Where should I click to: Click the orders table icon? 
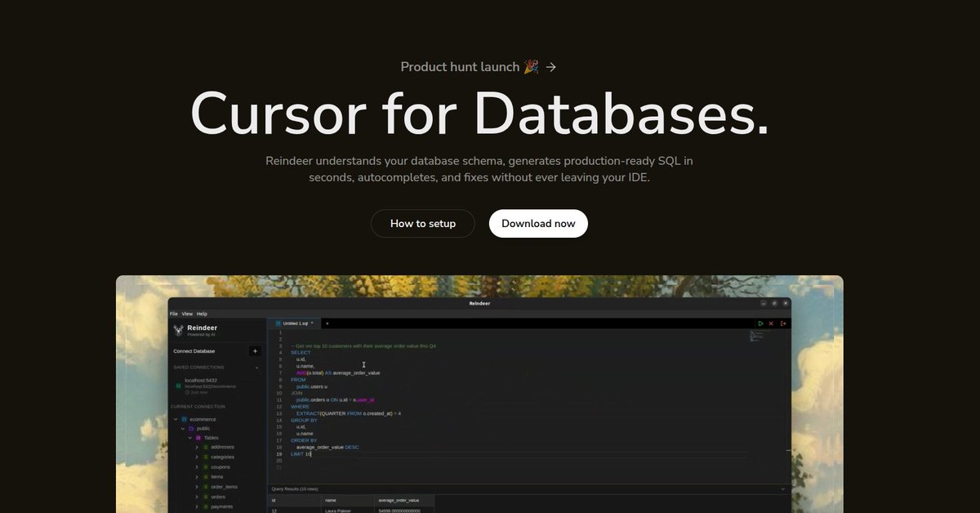pyautogui.click(x=205, y=497)
